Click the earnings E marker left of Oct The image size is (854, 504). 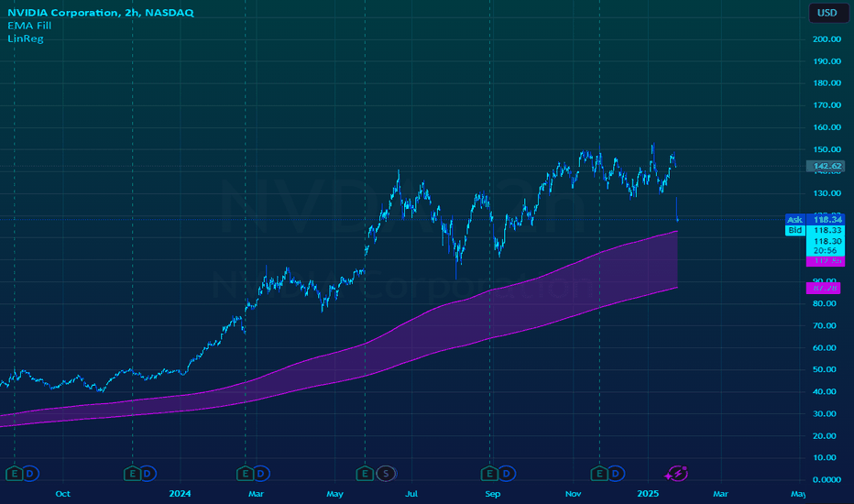[14, 474]
